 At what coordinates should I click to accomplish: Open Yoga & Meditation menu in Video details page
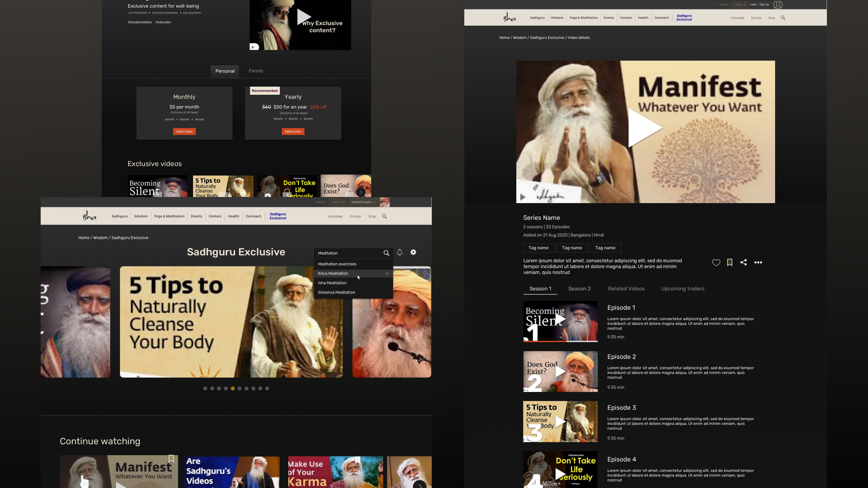[583, 18]
